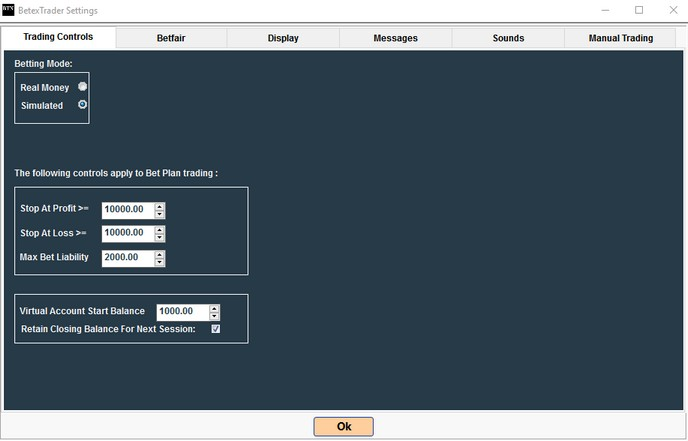This screenshot has width=688, height=441.
Task: Toggle Retain Closing Balance For Next Session checkbox
Action: [x=215, y=328]
